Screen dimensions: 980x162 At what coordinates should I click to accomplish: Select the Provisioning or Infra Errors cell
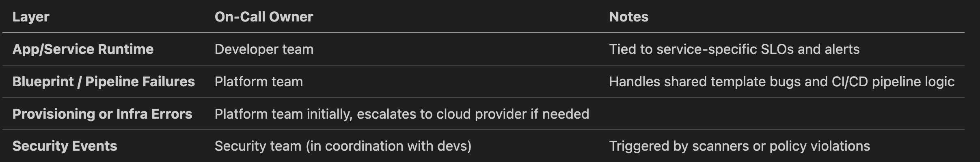(x=102, y=114)
